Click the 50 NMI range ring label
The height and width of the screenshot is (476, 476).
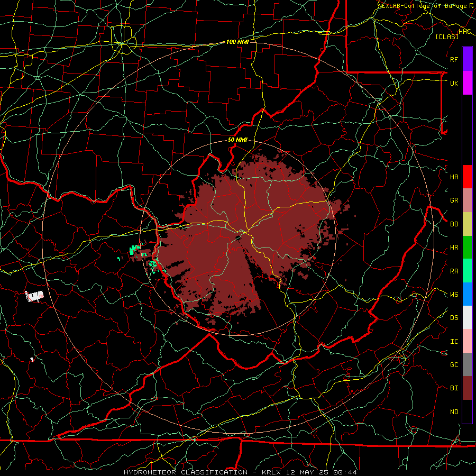[x=237, y=140]
